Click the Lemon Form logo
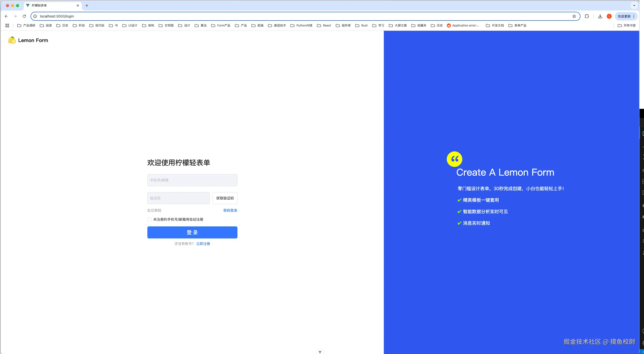 (28, 40)
